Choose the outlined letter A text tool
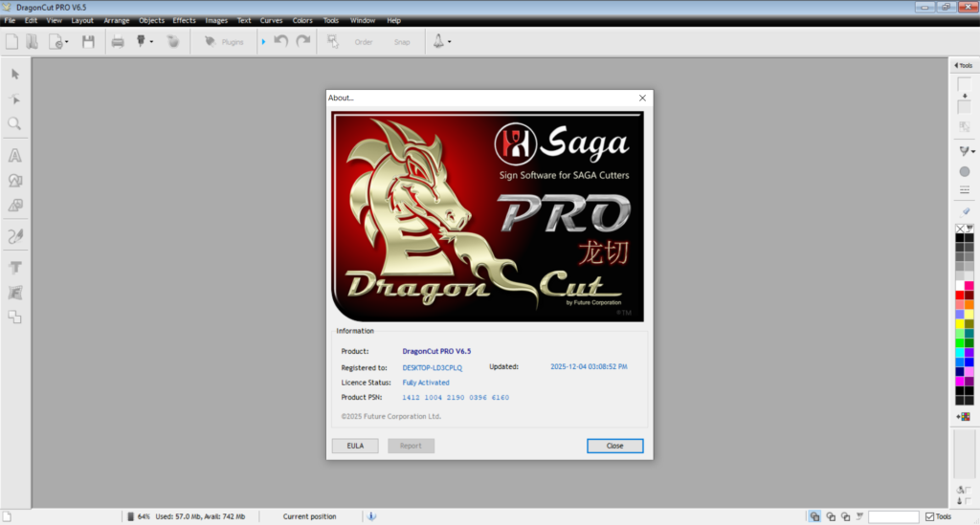This screenshot has width=980, height=525. [15, 155]
